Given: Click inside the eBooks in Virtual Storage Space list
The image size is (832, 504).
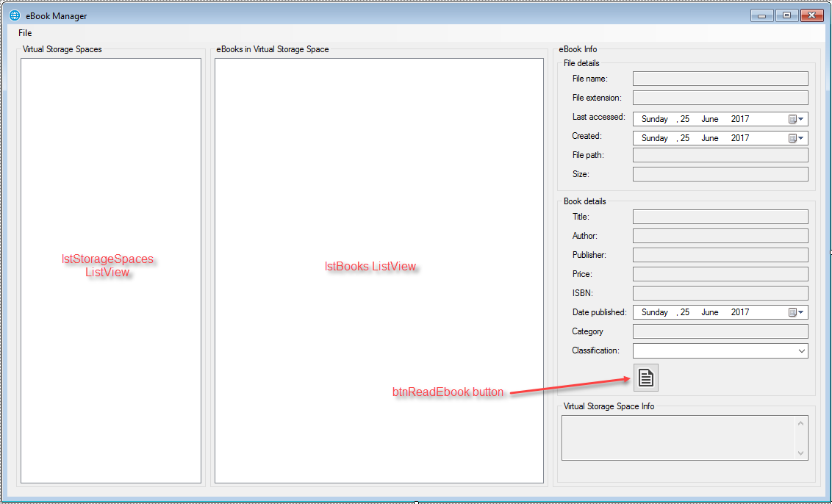Looking at the screenshot, I should 379,270.
